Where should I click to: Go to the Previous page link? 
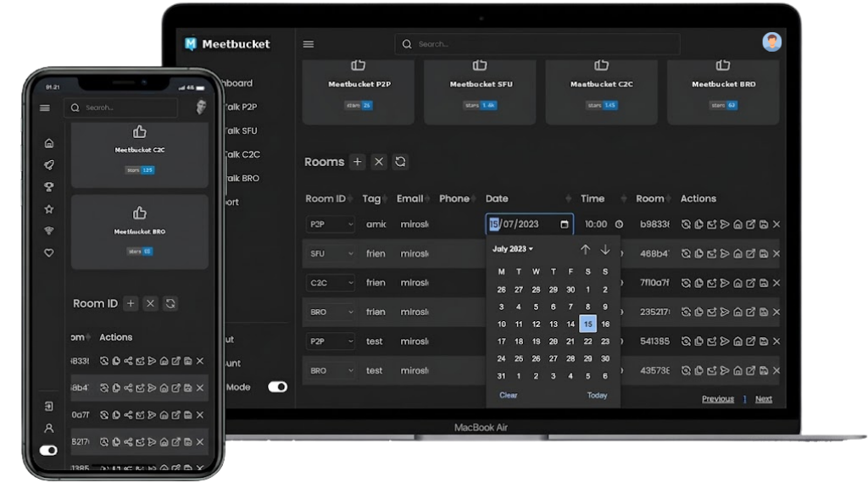click(717, 399)
